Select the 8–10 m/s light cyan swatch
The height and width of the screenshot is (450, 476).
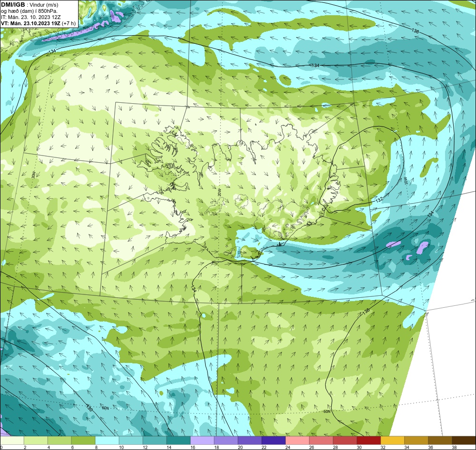pos(107,440)
